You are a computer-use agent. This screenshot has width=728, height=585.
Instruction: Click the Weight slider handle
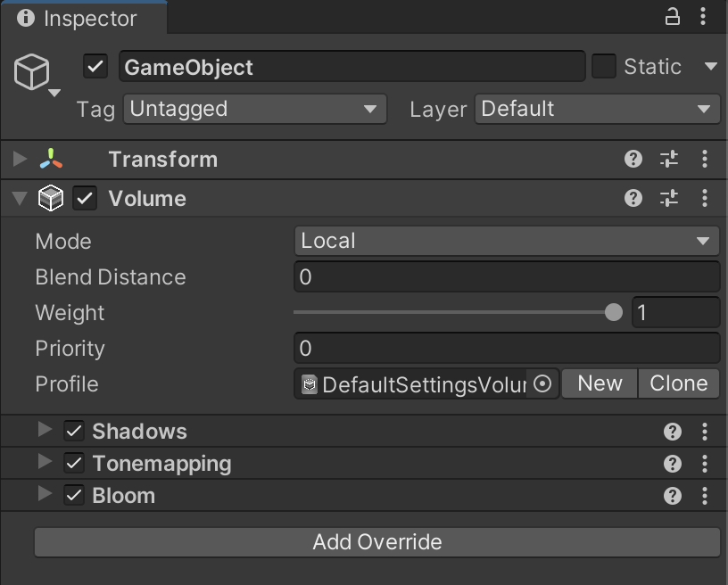click(x=614, y=312)
